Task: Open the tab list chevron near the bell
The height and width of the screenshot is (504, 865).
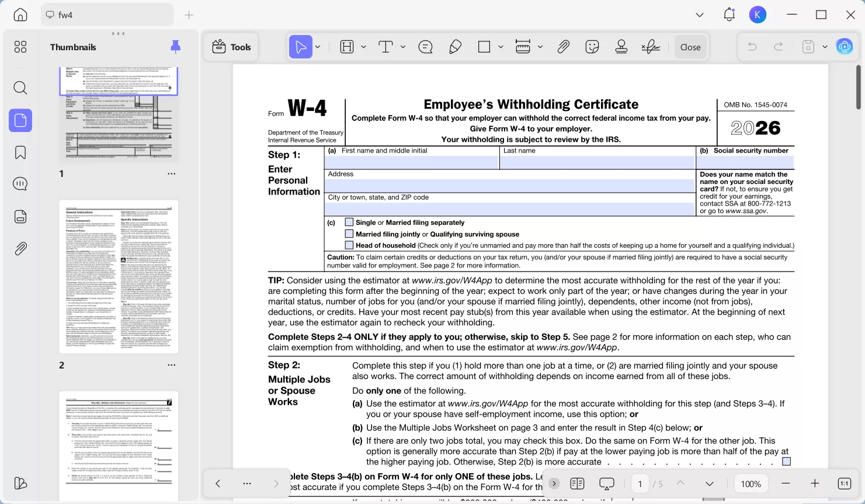Action: [700, 15]
